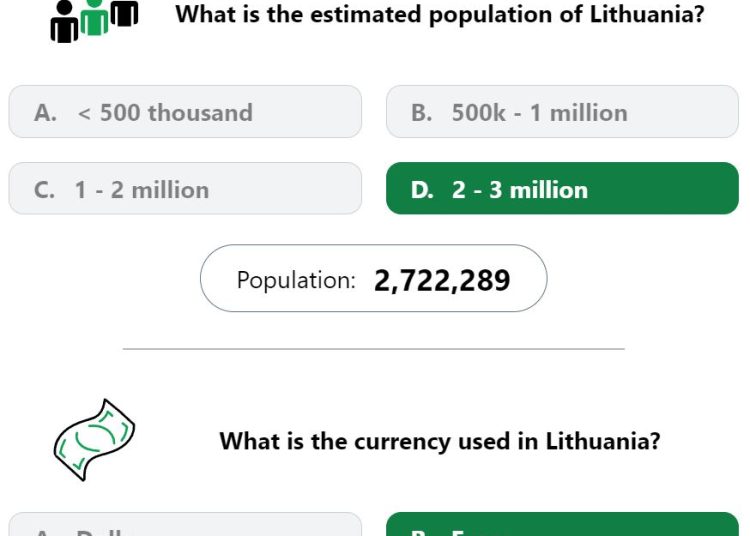Click the three-people population icon
Viewport: 750px width, 536px height.
(94, 21)
